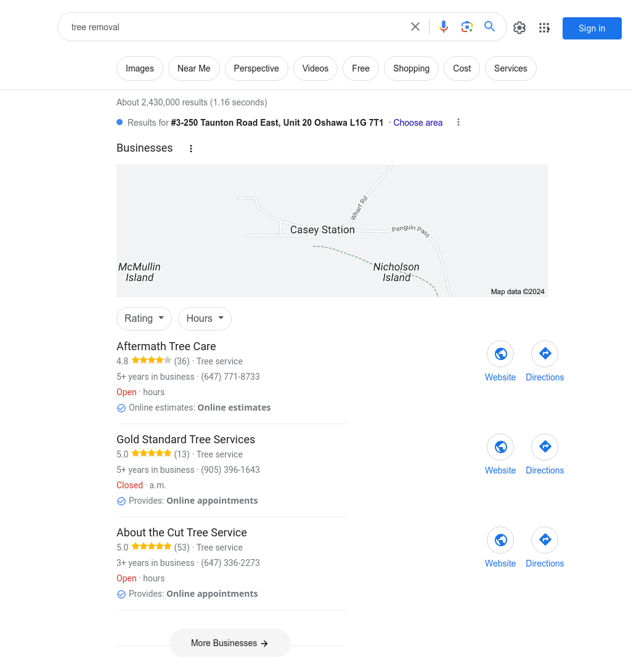Open the Google apps grid
This screenshot has width=631, height=672.
point(544,28)
